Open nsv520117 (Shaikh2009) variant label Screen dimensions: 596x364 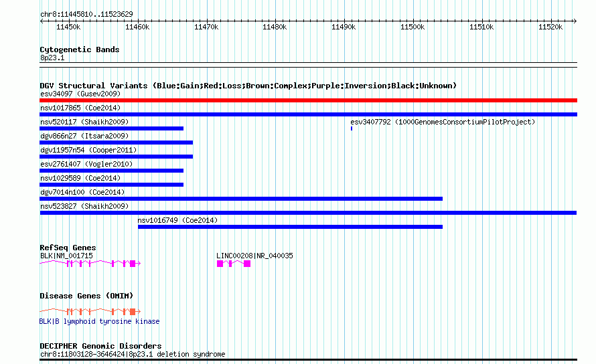pyautogui.click(x=84, y=122)
